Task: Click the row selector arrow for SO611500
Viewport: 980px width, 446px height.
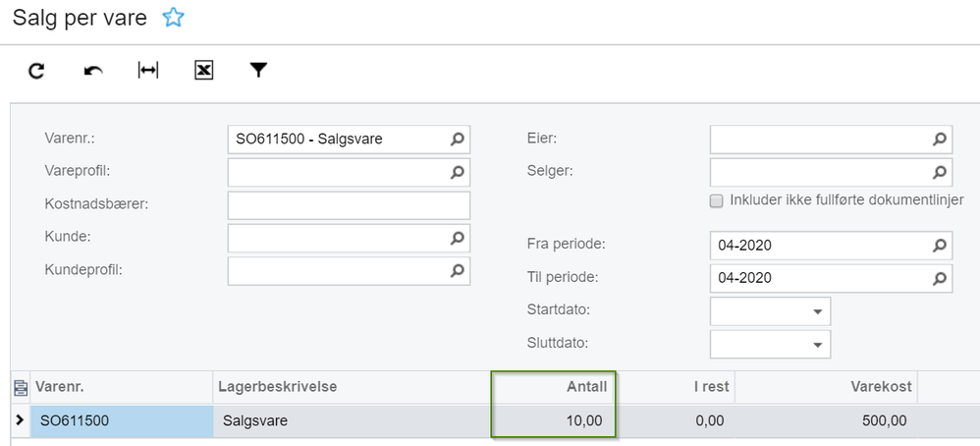Action: [x=20, y=420]
